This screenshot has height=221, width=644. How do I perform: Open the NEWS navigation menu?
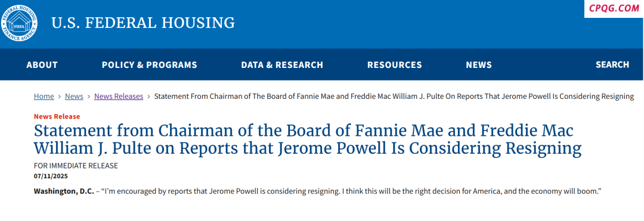pyautogui.click(x=479, y=65)
